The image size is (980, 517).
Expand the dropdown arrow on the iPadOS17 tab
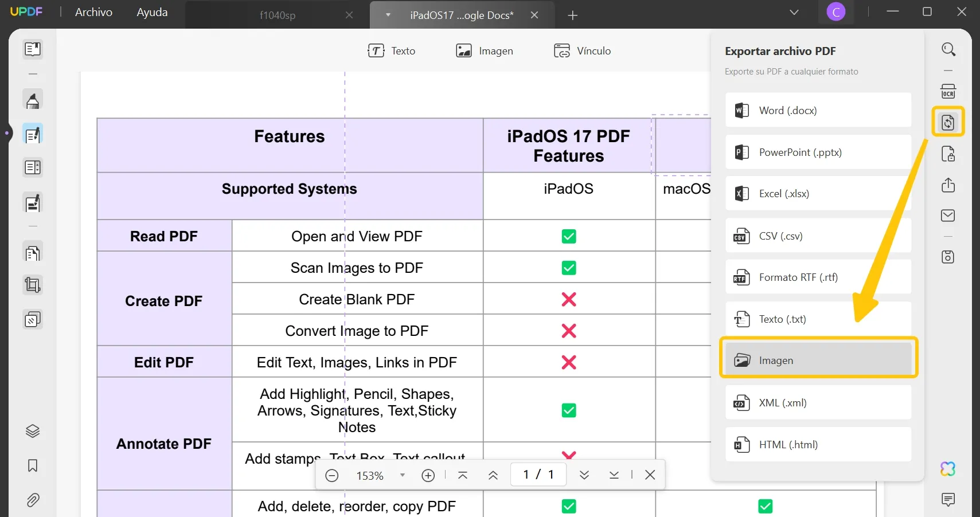(388, 15)
